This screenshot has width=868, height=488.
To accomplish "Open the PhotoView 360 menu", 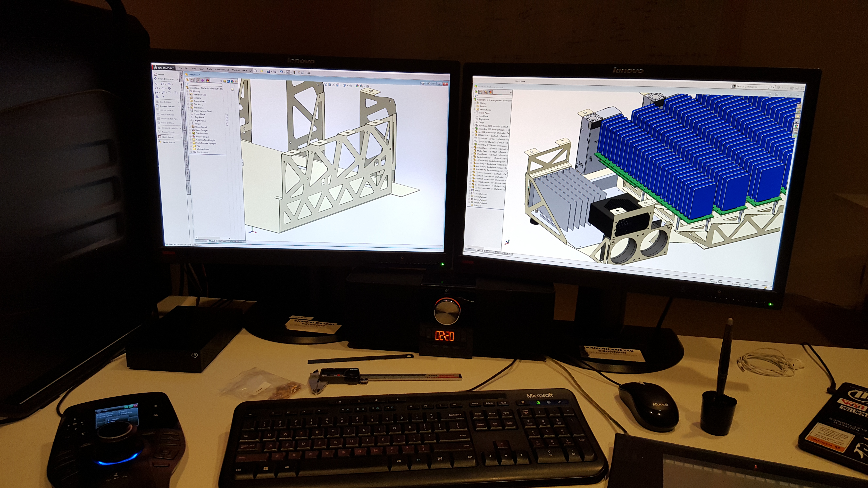I will pyautogui.click(x=221, y=70).
